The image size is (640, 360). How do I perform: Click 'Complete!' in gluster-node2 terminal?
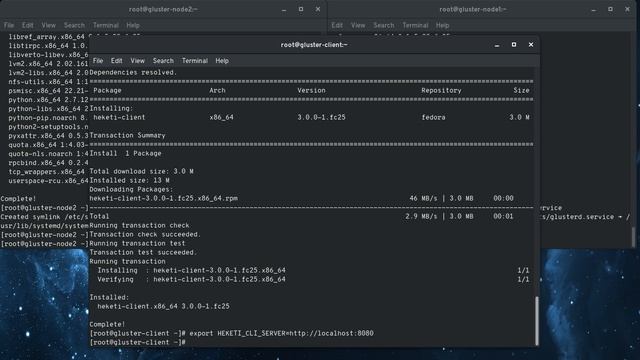click(x=18, y=199)
